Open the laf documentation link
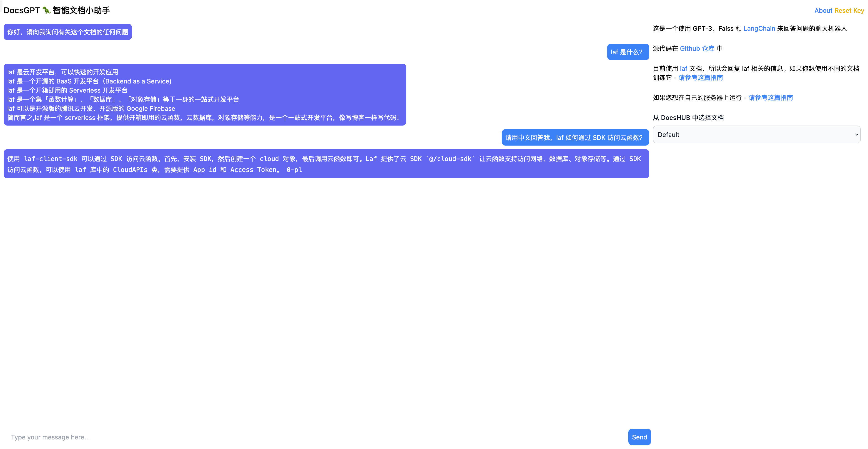The width and height of the screenshot is (868, 449). [x=683, y=68]
